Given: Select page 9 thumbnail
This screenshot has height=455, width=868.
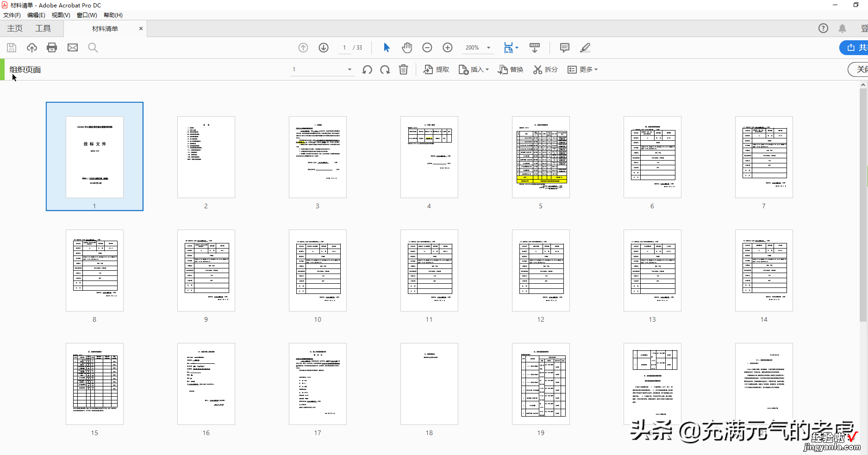Looking at the screenshot, I should (206, 270).
